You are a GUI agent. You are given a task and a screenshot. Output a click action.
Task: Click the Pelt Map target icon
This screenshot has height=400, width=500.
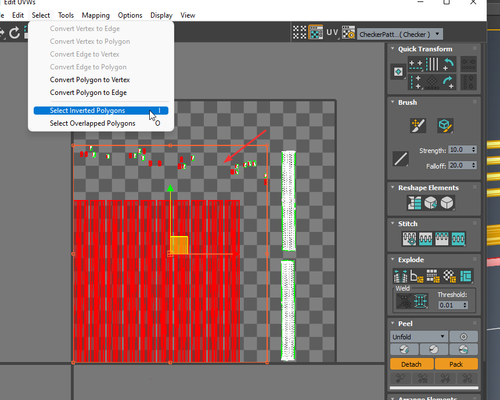coord(463,337)
